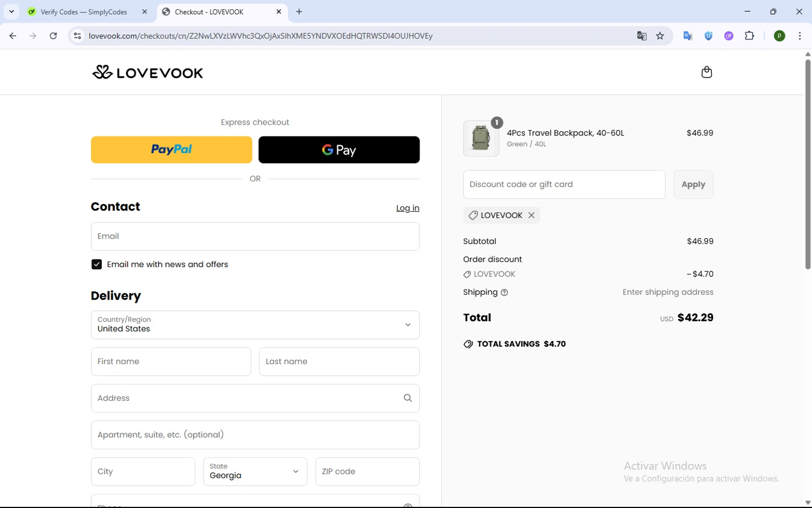The width and height of the screenshot is (812, 508).
Task: Close the Checkout - LOVEVOOK tab
Action: point(279,11)
